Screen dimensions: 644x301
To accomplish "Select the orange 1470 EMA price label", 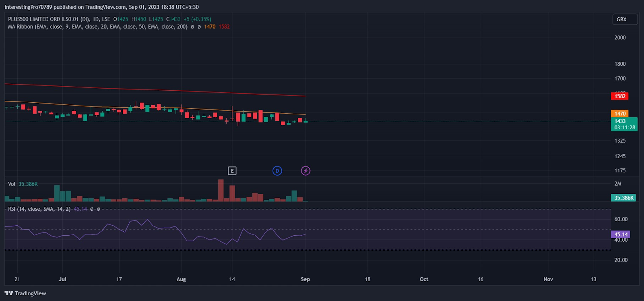I will [x=619, y=114].
